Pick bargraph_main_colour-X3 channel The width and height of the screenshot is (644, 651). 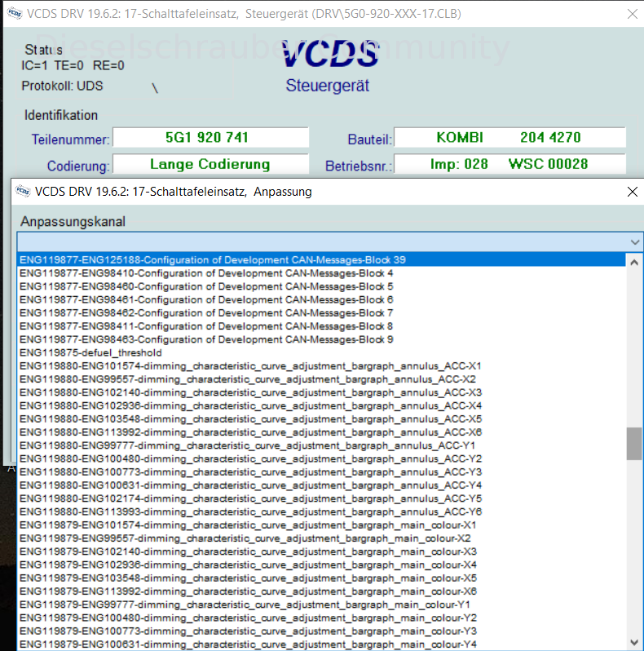(321, 551)
